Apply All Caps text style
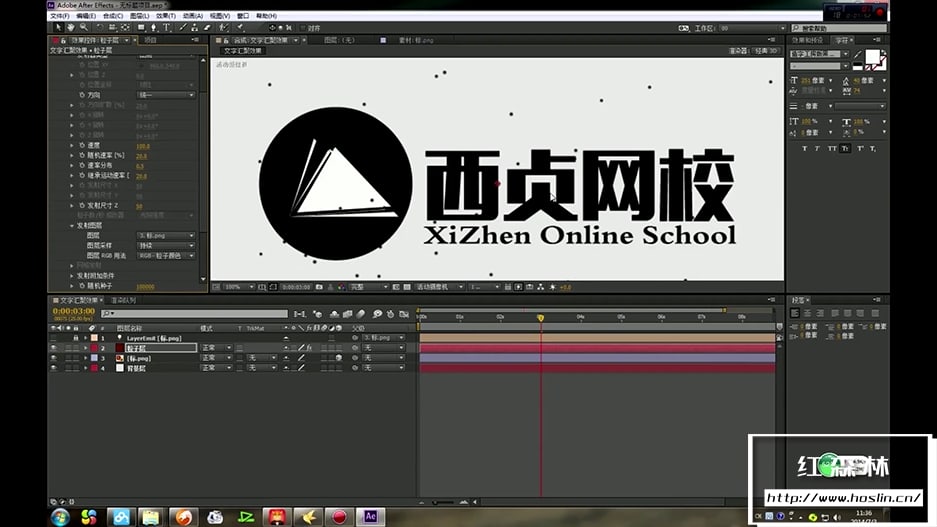Image resolution: width=937 pixels, height=527 pixels. point(831,148)
